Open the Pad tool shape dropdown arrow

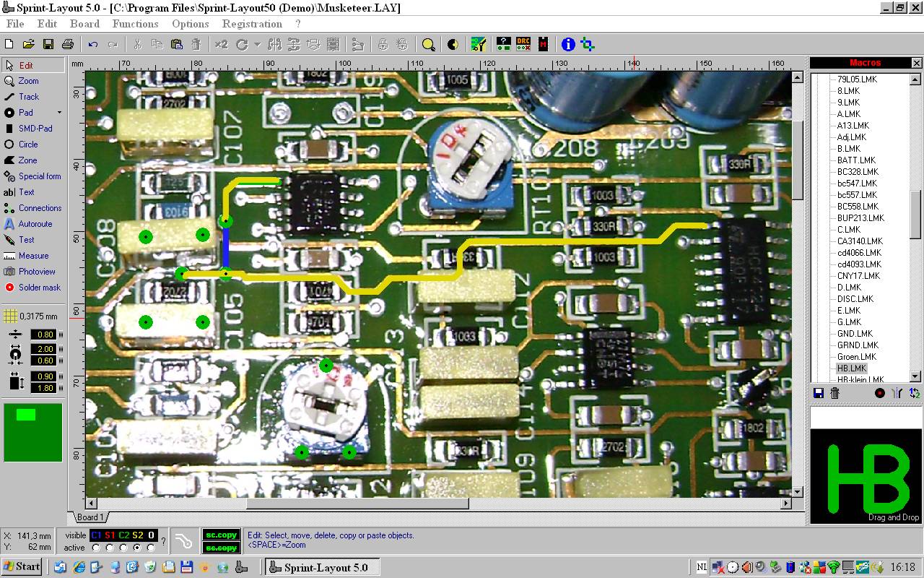pos(59,113)
